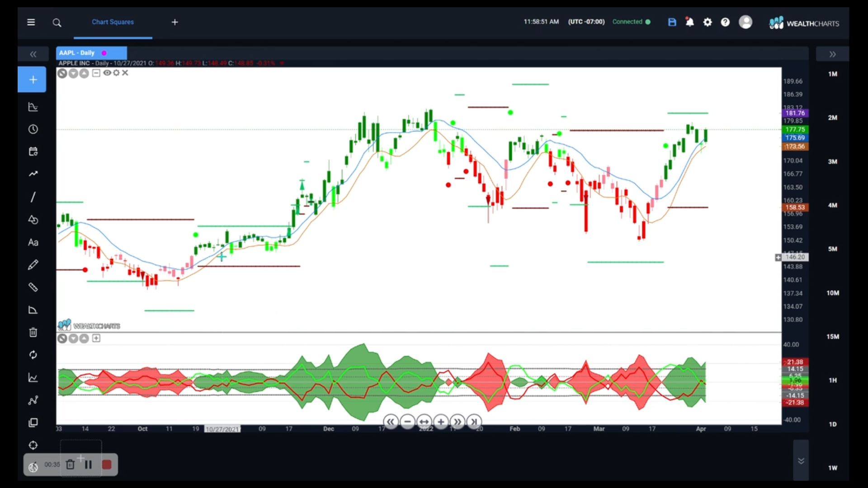The width and height of the screenshot is (868, 488).
Task: Select the 4M timeframe
Action: 833,206
